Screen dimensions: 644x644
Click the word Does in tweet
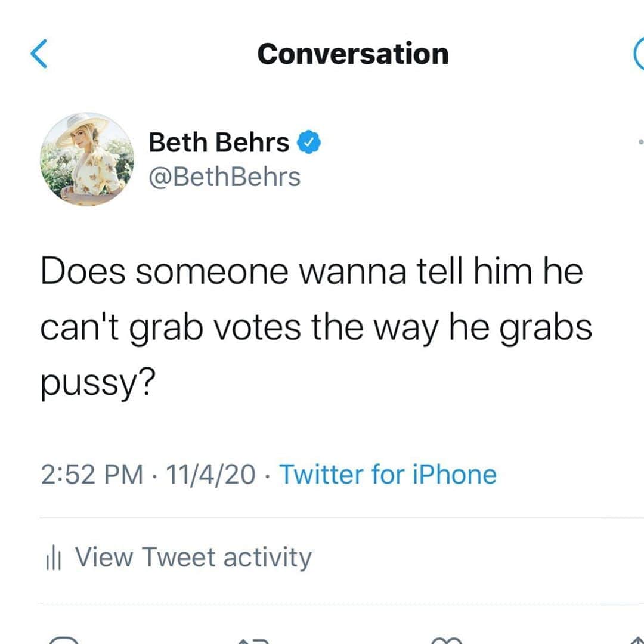pyautogui.click(x=83, y=271)
